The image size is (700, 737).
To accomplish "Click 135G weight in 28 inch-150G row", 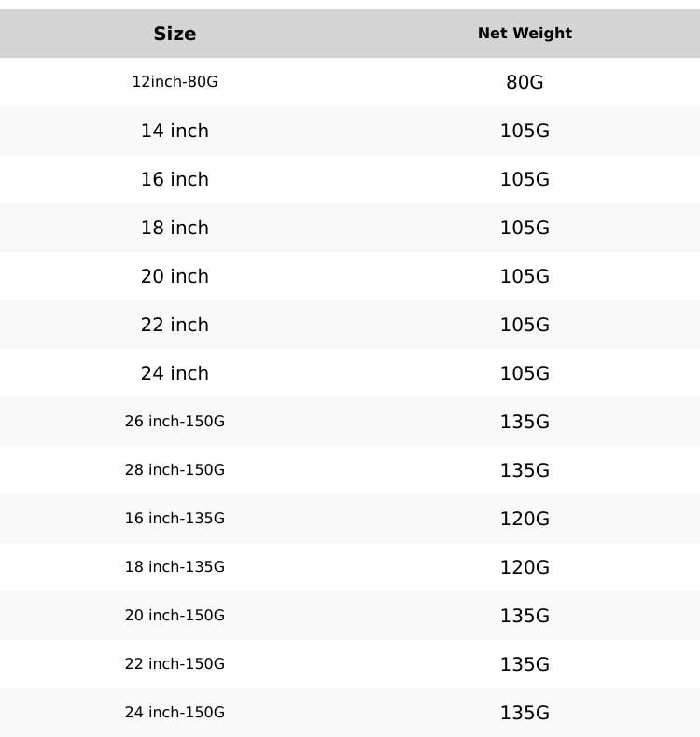I will [x=525, y=470].
